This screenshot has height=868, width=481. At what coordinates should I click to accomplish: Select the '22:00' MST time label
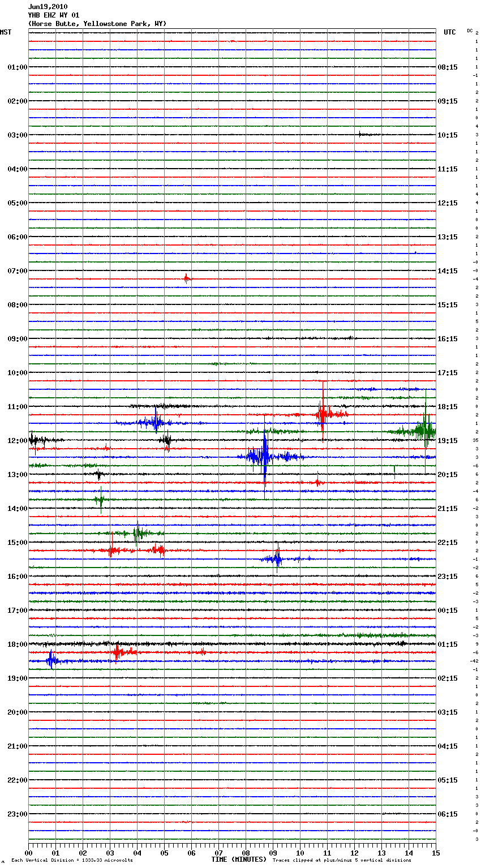(17, 780)
